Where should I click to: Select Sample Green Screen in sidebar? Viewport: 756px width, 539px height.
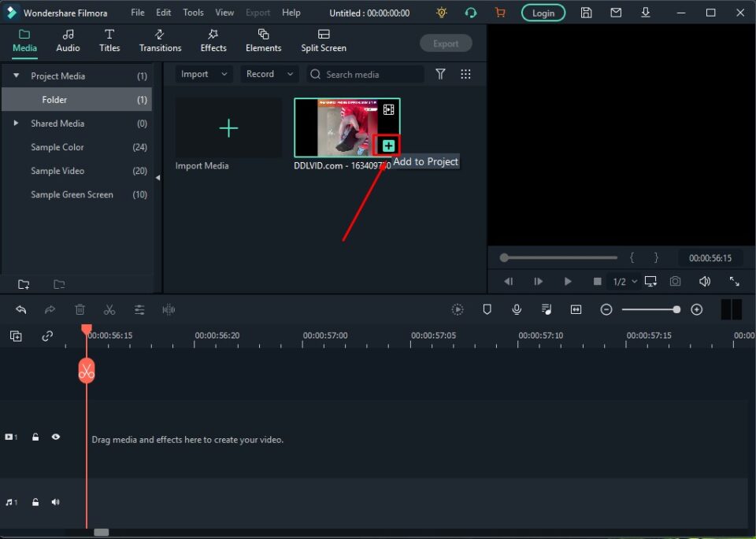coord(72,194)
